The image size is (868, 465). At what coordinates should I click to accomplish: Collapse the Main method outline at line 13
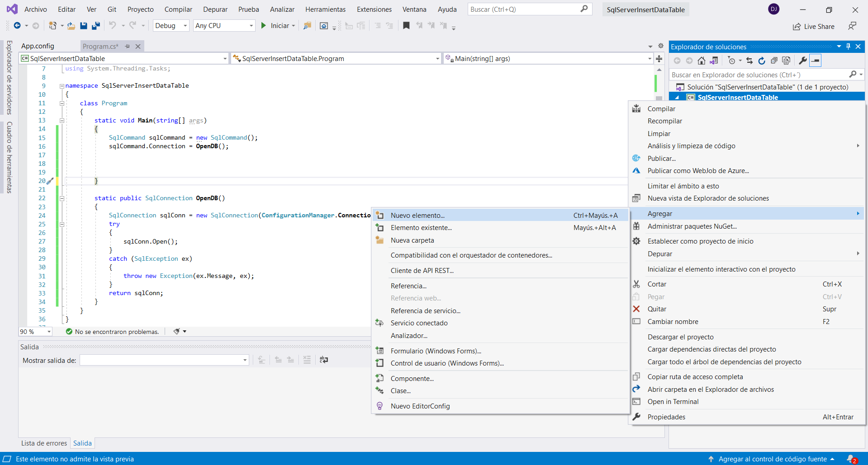pos(62,121)
